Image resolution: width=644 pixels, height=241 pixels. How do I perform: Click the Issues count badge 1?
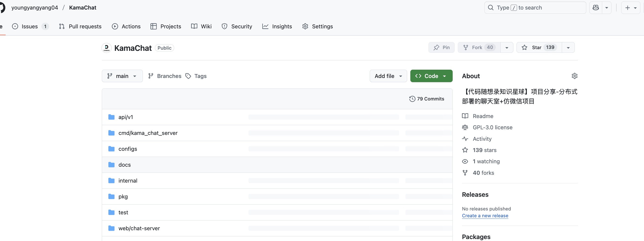pos(45,26)
